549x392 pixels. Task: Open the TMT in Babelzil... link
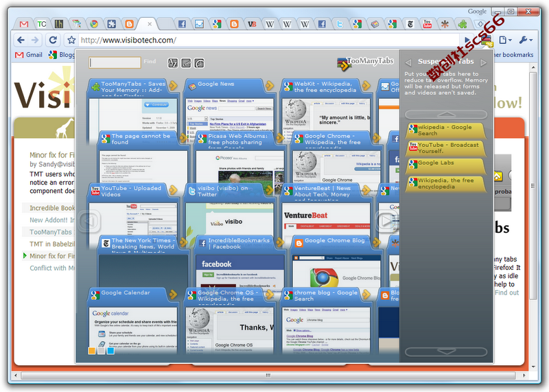click(x=52, y=244)
